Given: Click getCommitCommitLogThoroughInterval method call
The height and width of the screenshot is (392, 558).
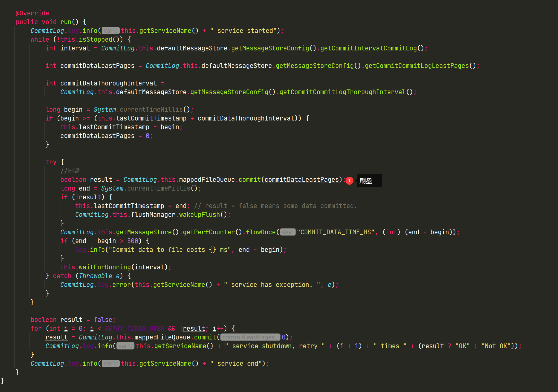Looking at the screenshot, I should point(343,92).
